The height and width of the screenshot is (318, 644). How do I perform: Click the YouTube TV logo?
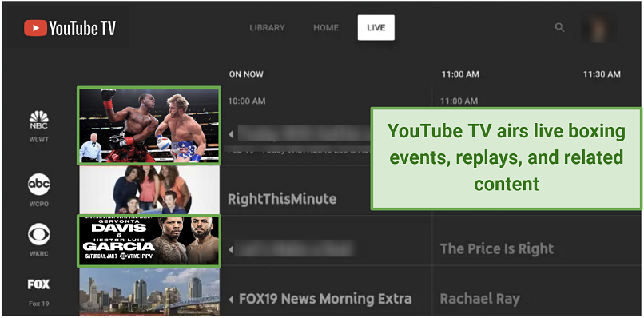point(70,28)
